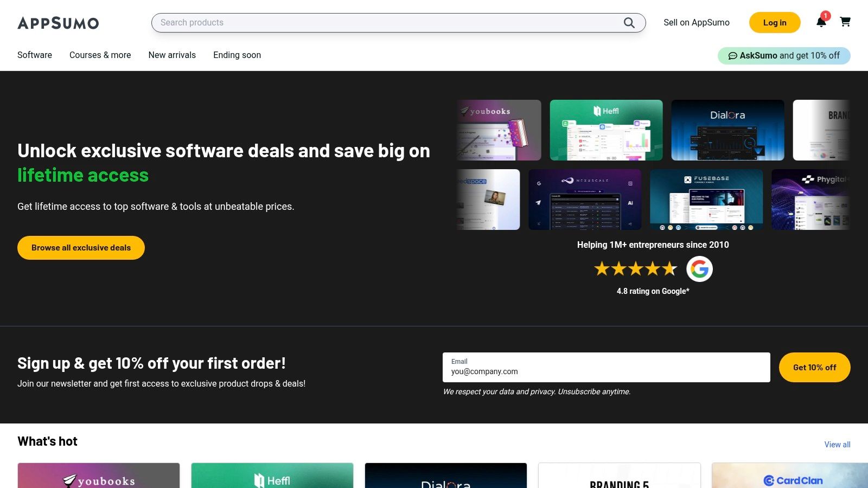Viewport: 868px width, 488px height.
Task: Click View all in What's hot section
Action: pos(837,444)
